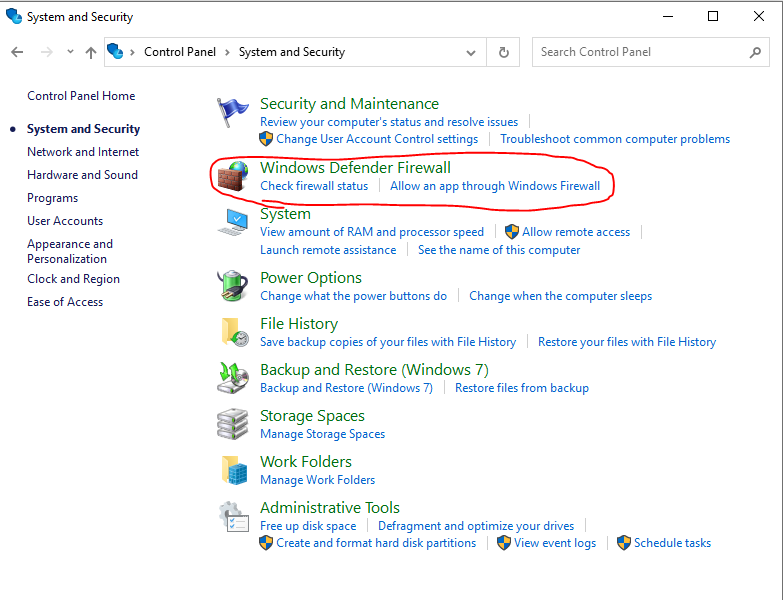This screenshot has width=783, height=600.
Task: Click the File History folder icon
Action: click(x=234, y=332)
